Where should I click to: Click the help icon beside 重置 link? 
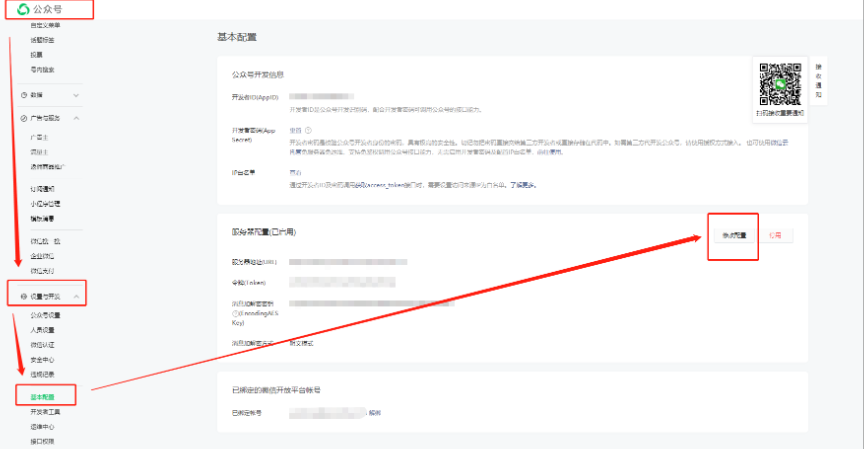(308, 130)
